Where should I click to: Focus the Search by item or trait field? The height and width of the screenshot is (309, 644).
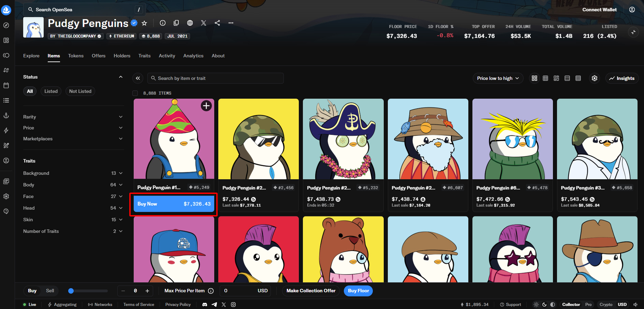pyautogui.click(x=216, y=78)
